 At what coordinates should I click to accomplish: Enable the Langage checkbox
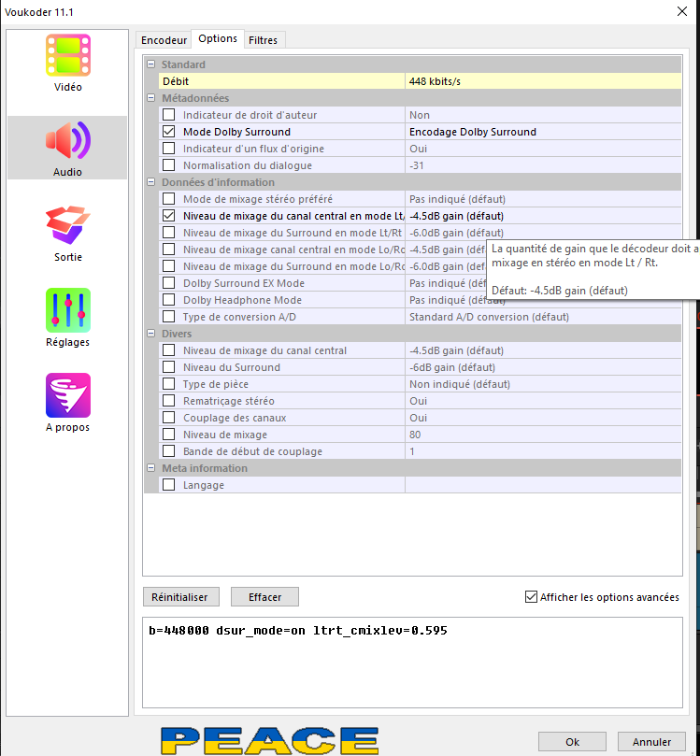[169, 485]
